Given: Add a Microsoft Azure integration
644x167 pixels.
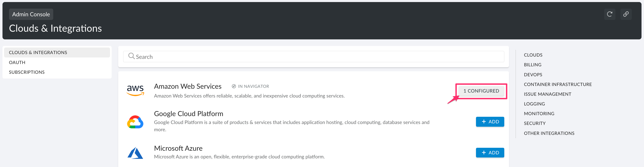Looking at the screenshot, I should coord(490,153).
